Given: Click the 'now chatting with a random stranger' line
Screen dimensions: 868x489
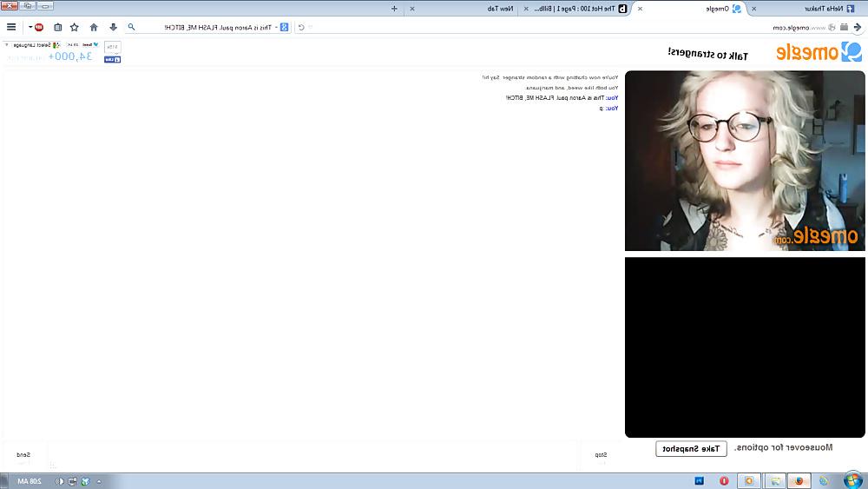Looking at the screenshot, I should (x=549, y=77).
